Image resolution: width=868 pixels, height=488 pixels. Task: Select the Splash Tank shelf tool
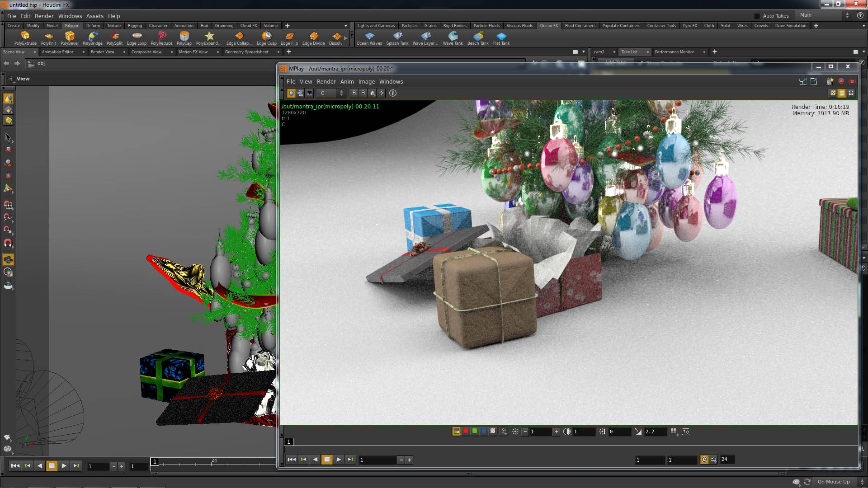pyautogui.click(x=397, y=38)
